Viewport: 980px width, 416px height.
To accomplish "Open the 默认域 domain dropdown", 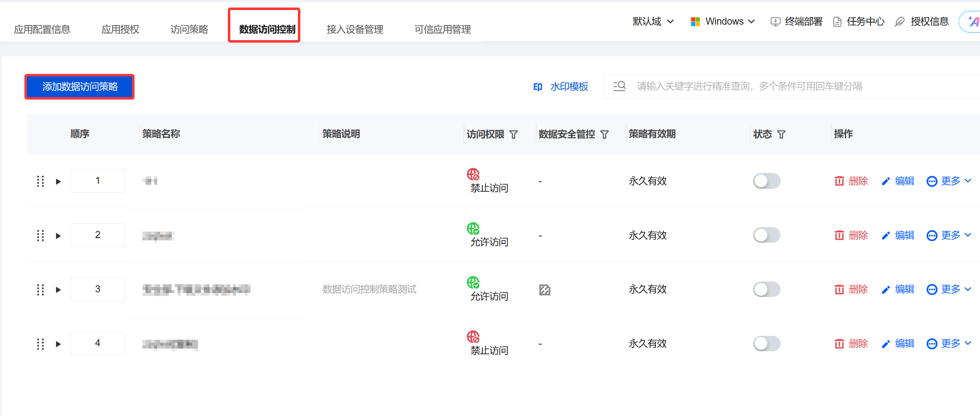I will click(x=653, y=22).
